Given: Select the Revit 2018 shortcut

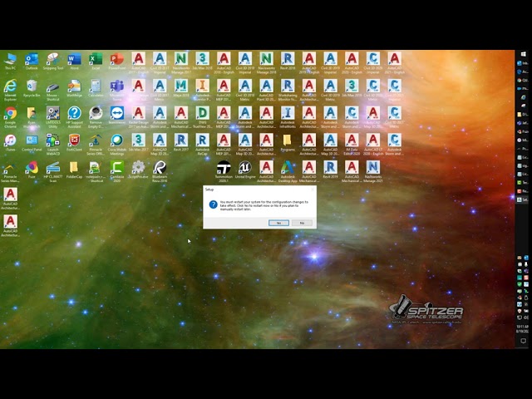Looking at the screenshot, I should pyautogui.click(x=288, y=62).
